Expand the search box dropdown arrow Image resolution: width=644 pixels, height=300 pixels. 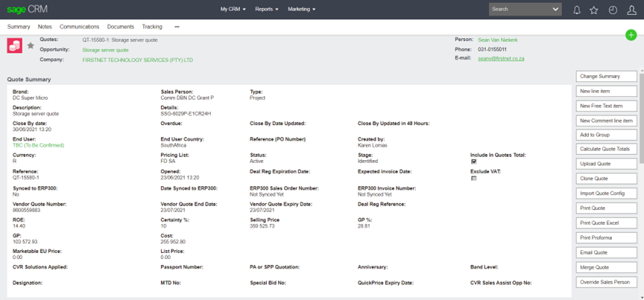coord(555,10)
